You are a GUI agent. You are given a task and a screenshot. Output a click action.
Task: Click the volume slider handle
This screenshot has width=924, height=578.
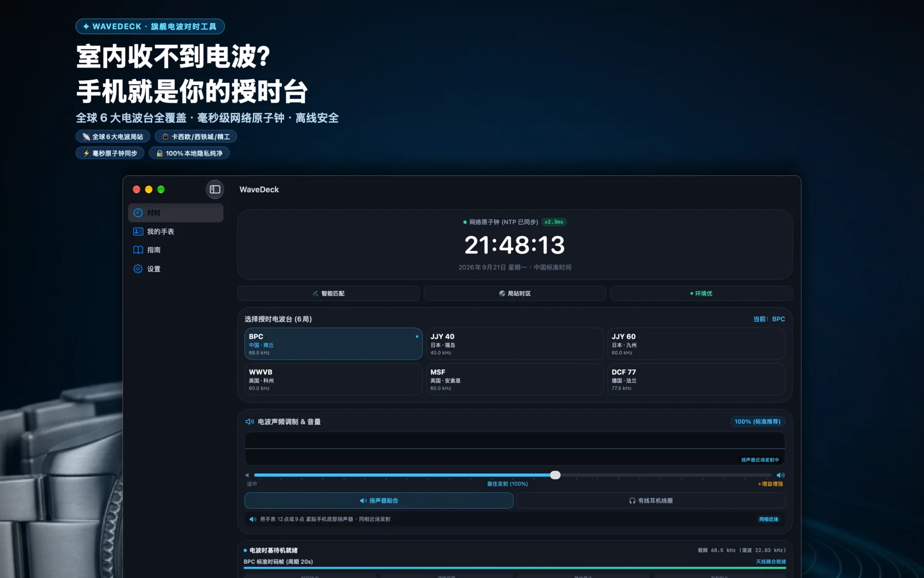click(x=555, y=475)
